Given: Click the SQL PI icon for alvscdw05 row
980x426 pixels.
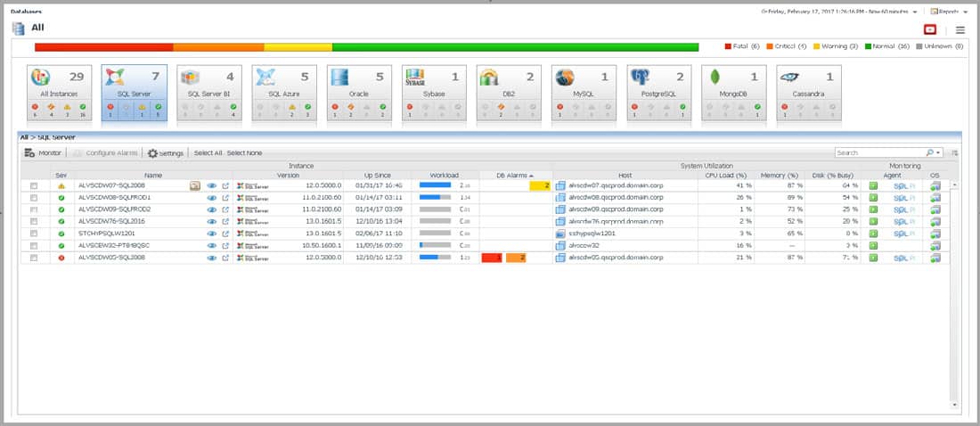Looking at the screenshot, I should [x=903, y=258].
